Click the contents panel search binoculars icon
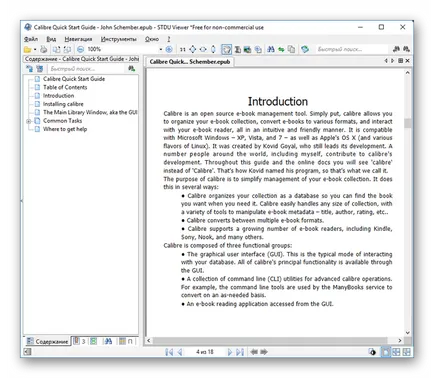 coord(132,69)
